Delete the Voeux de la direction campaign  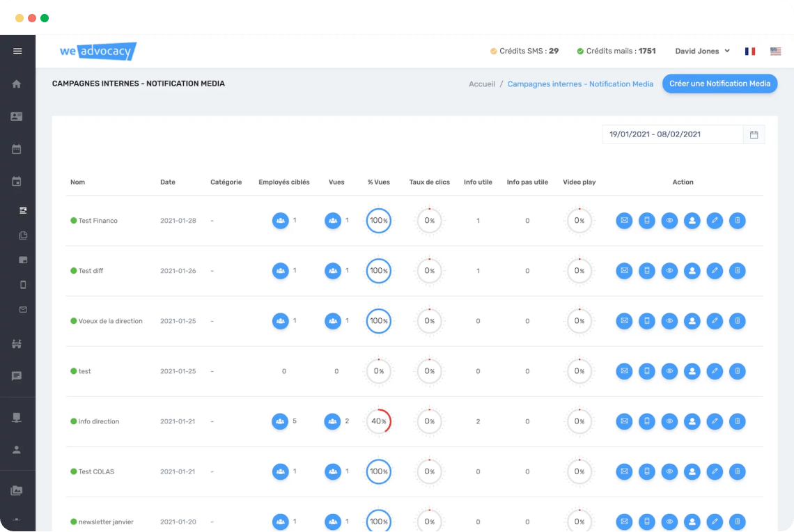click(x=737, y=321)
